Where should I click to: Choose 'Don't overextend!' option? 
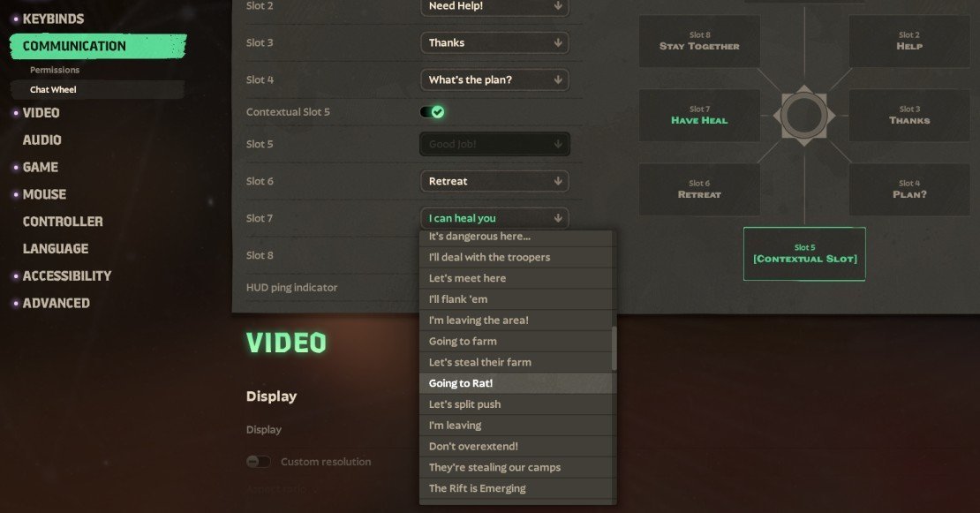coord(516,446)
